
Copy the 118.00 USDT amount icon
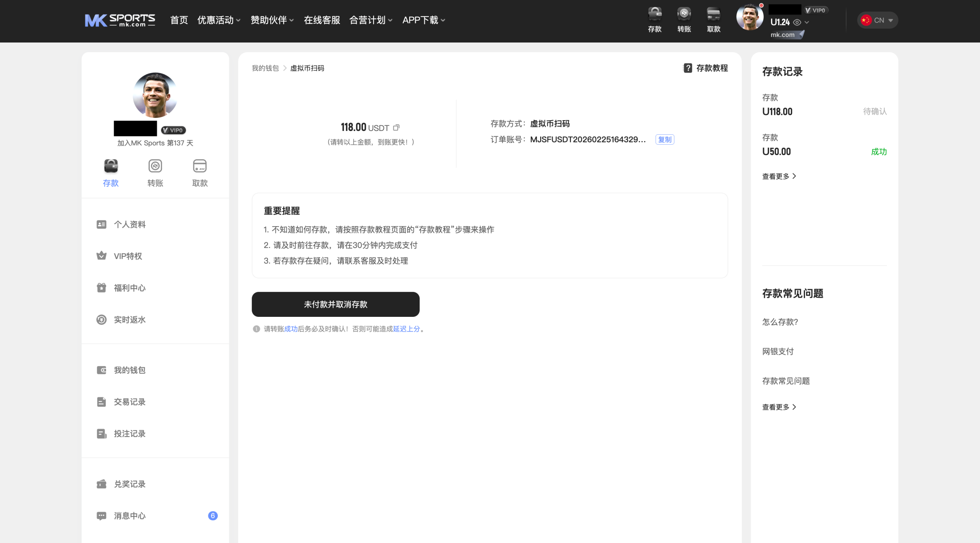tap(396, 127)
